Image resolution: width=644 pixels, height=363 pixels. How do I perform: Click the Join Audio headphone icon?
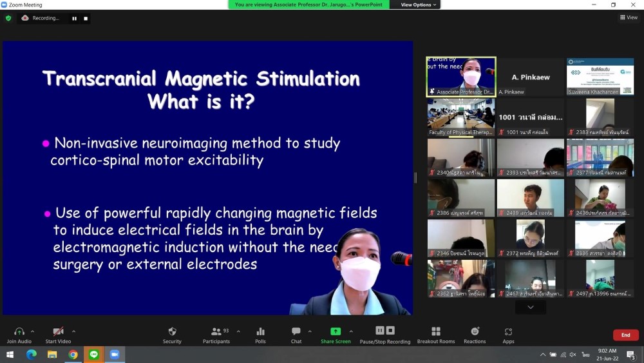click(19, 331)
